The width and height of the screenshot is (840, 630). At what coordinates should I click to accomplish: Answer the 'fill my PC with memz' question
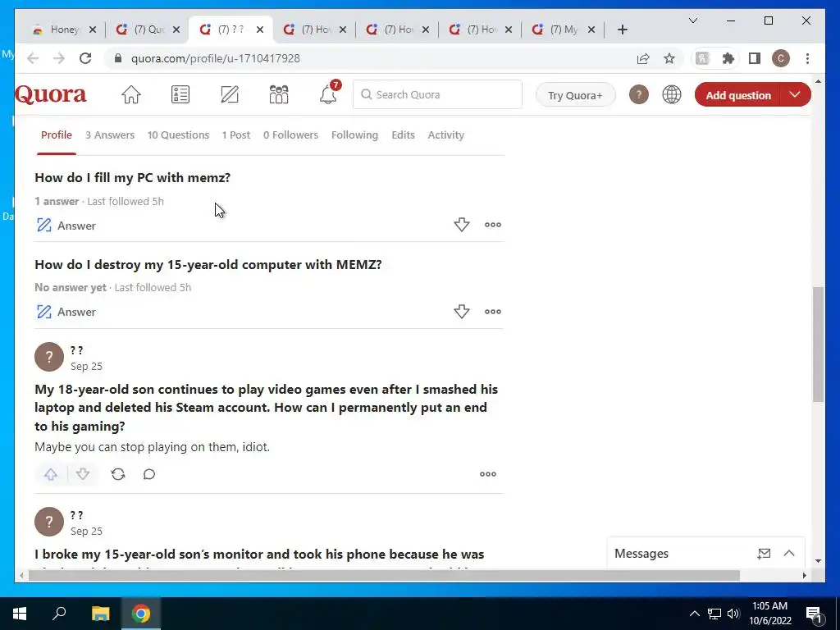[x=66, y=226]
